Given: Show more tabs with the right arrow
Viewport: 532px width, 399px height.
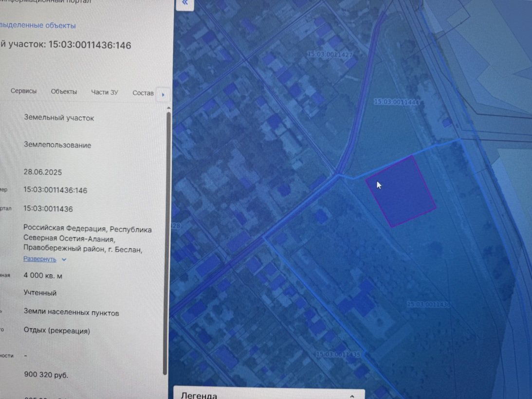Looking at the screenshot, I should pyautogui.click(x=163, y=95).
